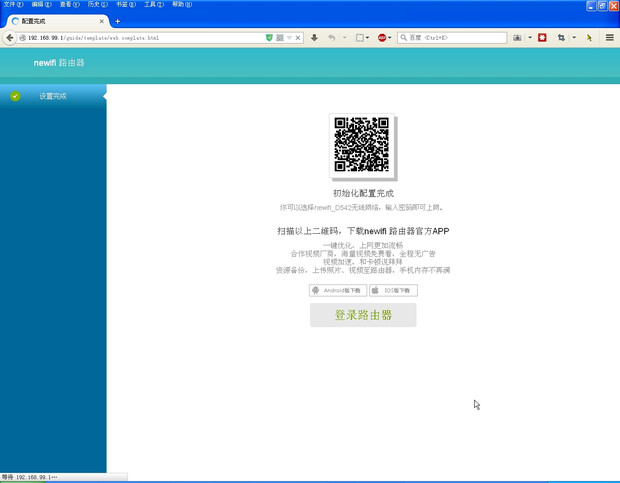Click the 登录路由器 button
The height and width of the screenshot is (483, 620).
point(363,315)
